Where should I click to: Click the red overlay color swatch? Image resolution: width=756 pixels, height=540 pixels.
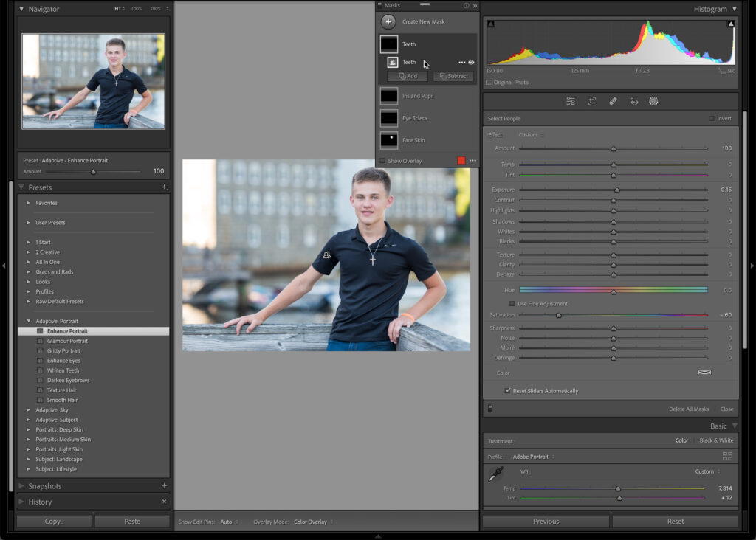tap(461, 161)
